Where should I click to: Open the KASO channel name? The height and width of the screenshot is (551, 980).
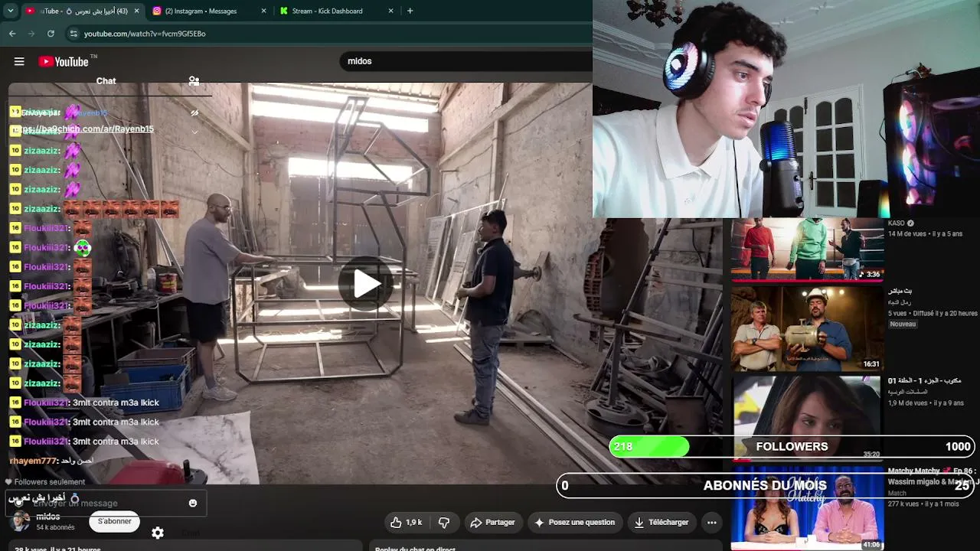point(897,223)
